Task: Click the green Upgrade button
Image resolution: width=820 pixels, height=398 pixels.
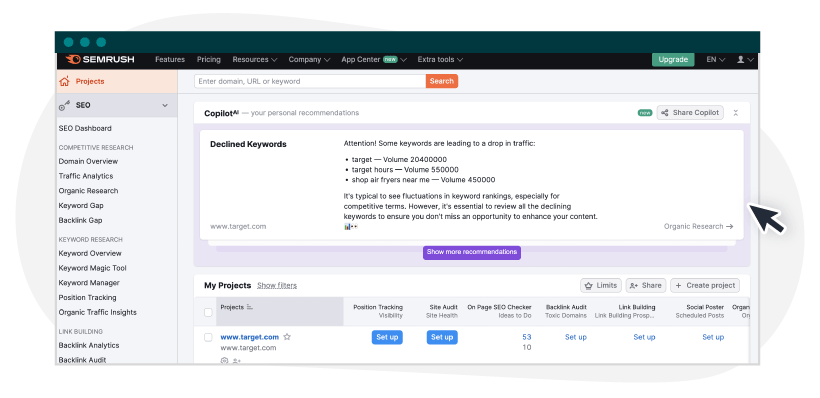Action: [673, 60]
